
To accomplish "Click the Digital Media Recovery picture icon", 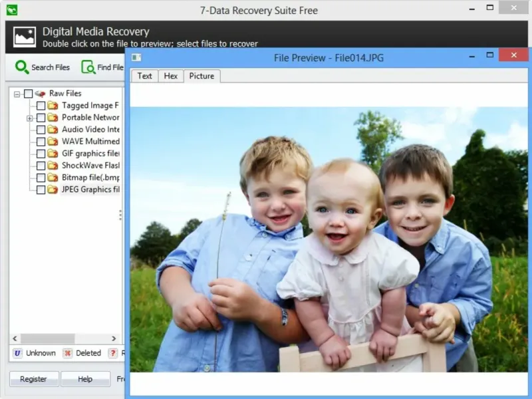I will tap(25, 37).
